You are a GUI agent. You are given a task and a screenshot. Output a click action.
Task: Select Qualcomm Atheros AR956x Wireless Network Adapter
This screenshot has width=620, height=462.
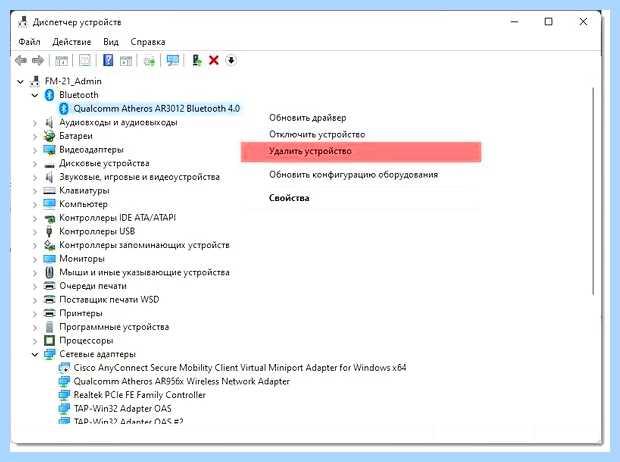tap(181, 381)
